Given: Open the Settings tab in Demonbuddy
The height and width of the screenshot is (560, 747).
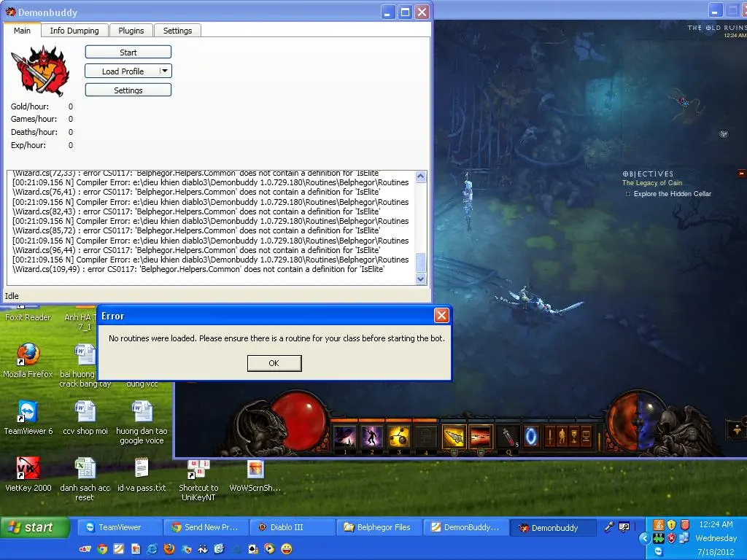Looking at the screenshot, I should tap(178, 31).
